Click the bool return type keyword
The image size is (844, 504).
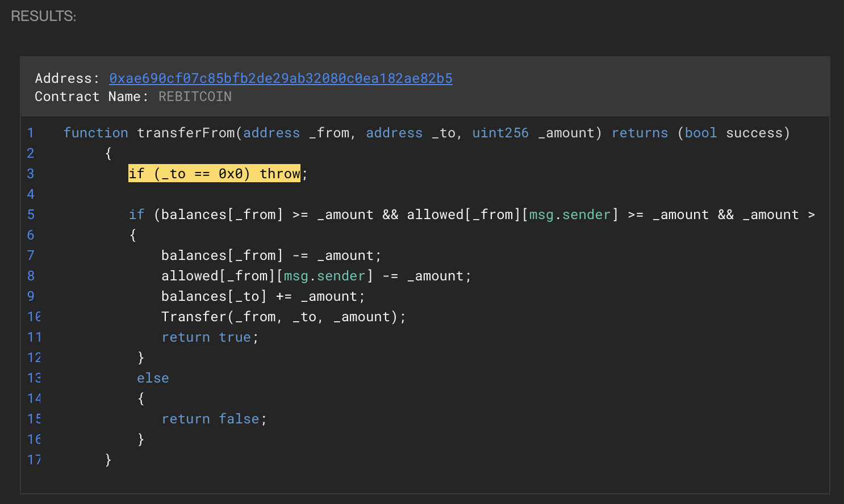point(700,133)
